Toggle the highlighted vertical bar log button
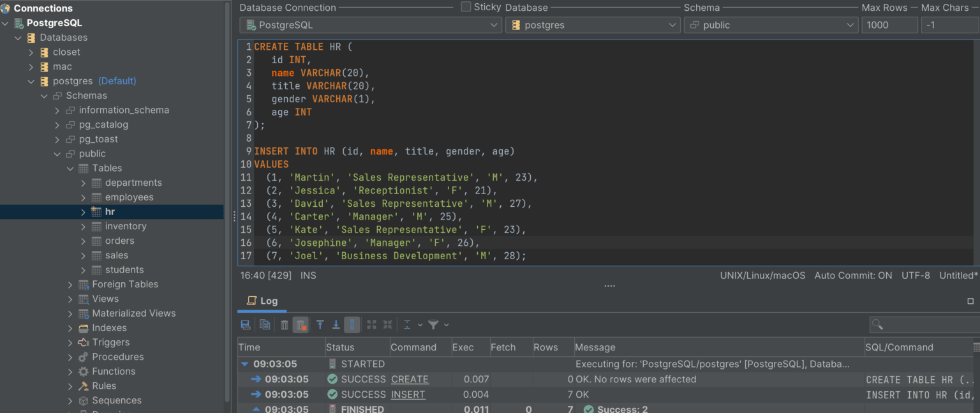Screen dimensions: 980x413 (352, 325)
